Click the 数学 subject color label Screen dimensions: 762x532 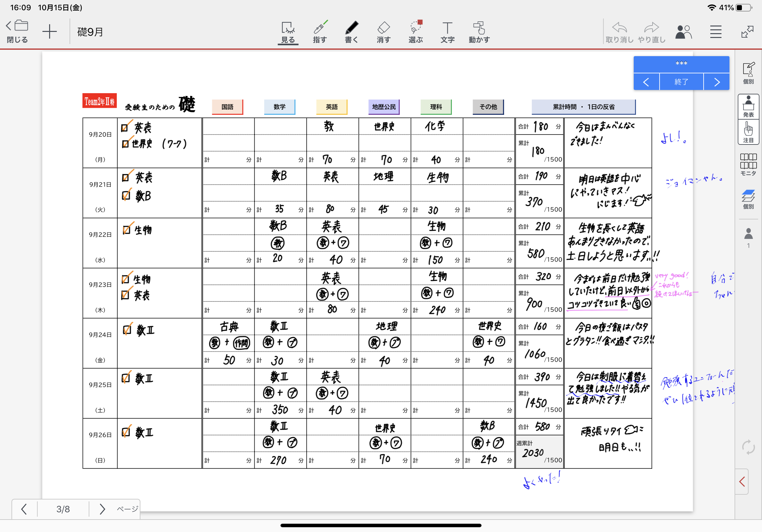pyautogui.click(x=280, y=107)
